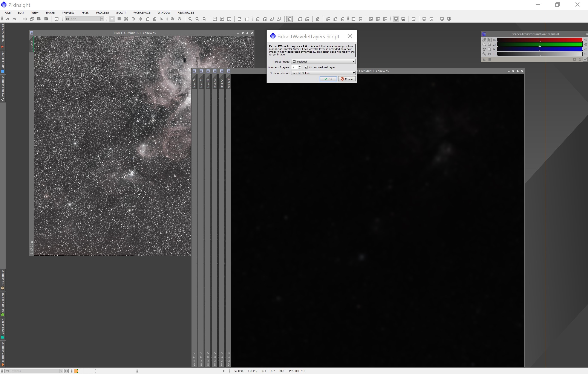Decrease the Number of layers spinner
The height and width of the screenshot is (374, 588).
click(x=300, y=68)
